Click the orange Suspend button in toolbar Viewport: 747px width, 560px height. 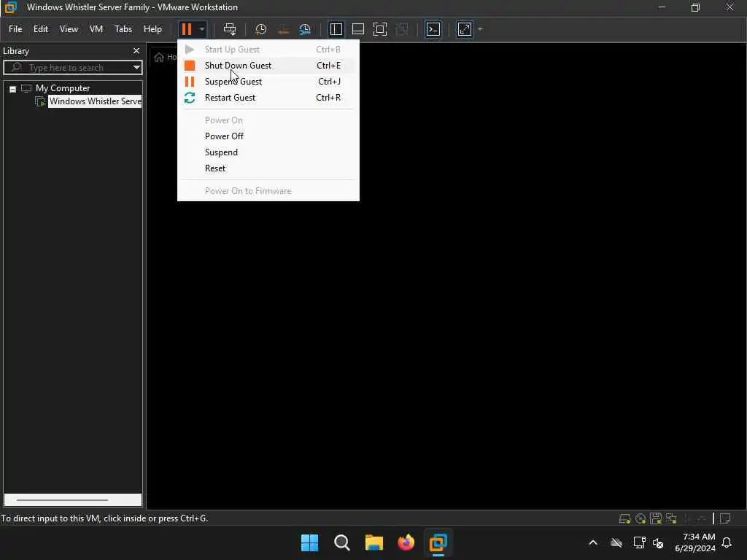pos(186,29)
